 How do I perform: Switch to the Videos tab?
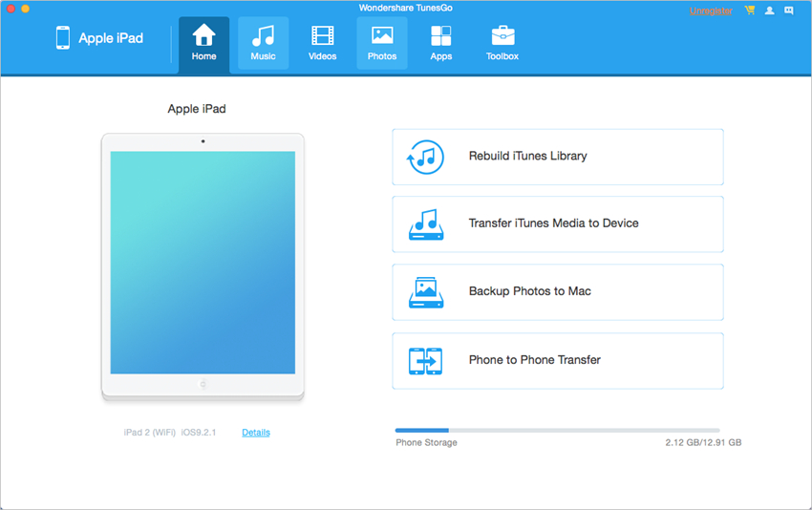(x=322, y=44)
